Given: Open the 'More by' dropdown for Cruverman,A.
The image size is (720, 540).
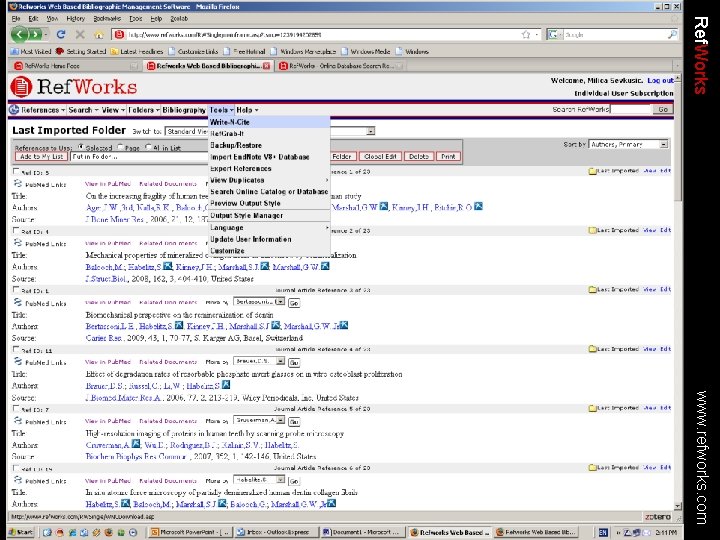Looking at the screenshot, I should pos(259,420).
